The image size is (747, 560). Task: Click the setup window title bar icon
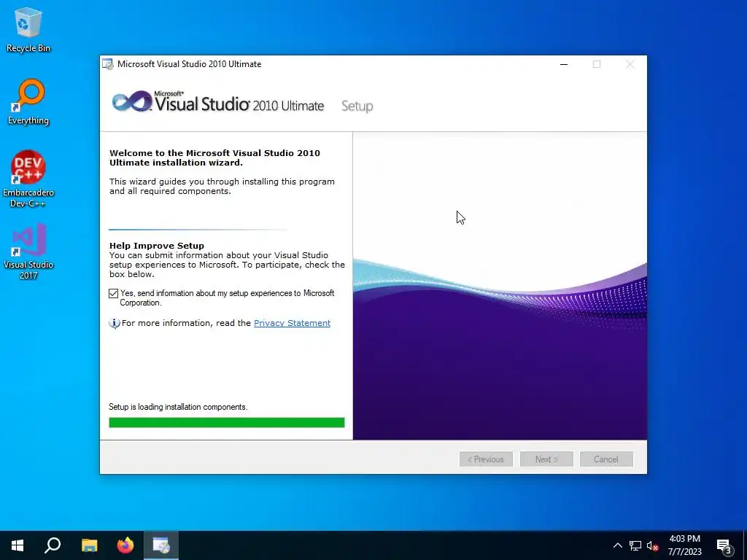pyautogui.click(x=108, y=64)
